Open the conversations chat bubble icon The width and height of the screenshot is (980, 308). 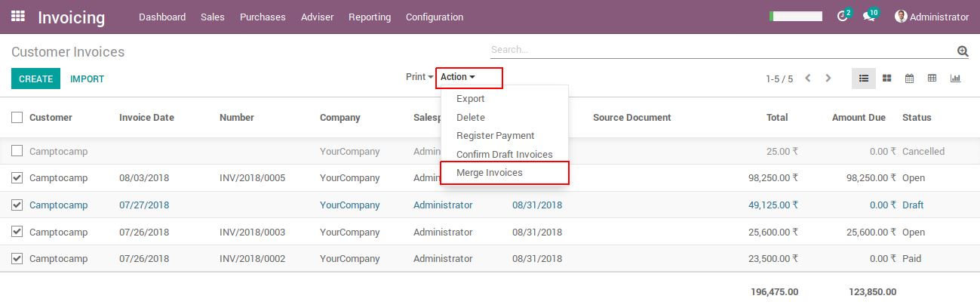tap(868, 17)
